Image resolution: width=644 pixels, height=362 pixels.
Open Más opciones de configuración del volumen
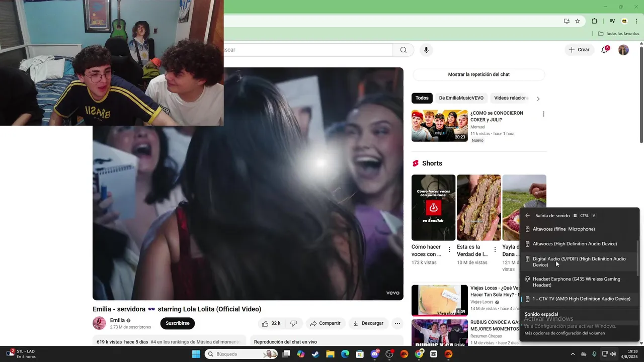pos(565,333)
